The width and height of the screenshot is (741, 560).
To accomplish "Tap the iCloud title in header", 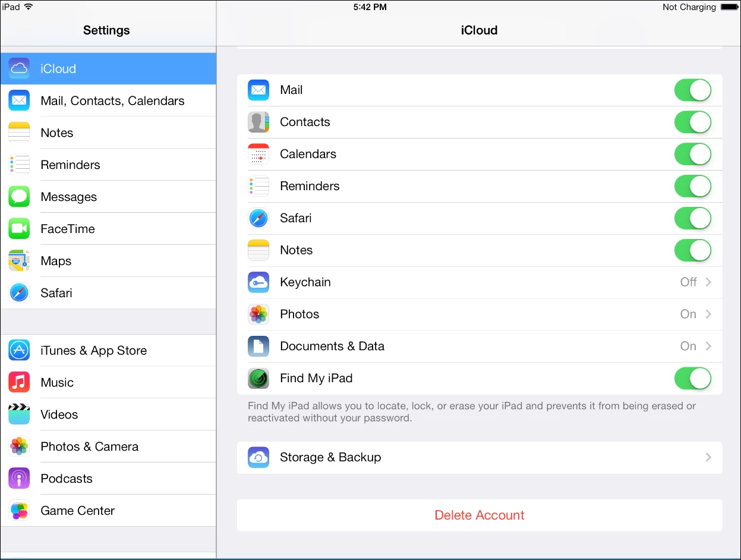I will coord(479,30).
